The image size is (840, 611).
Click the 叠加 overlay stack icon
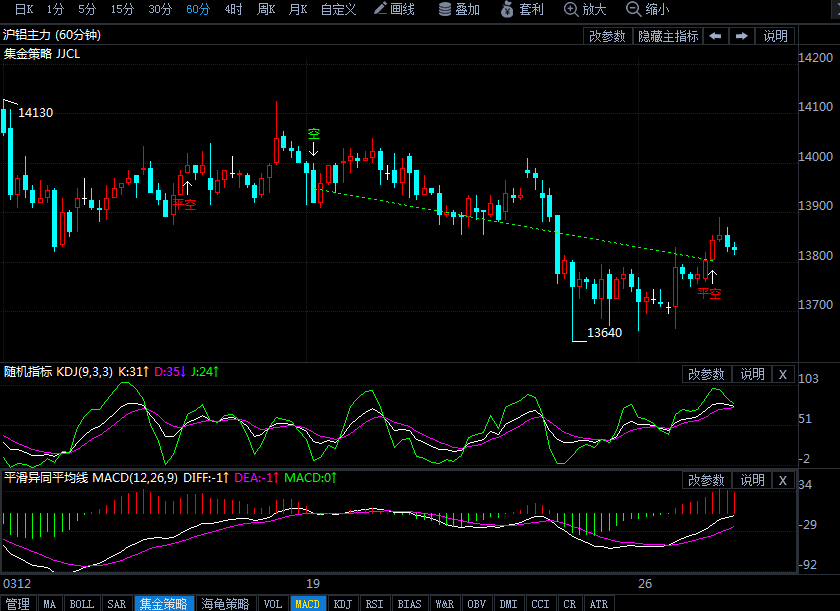[460, 9]
